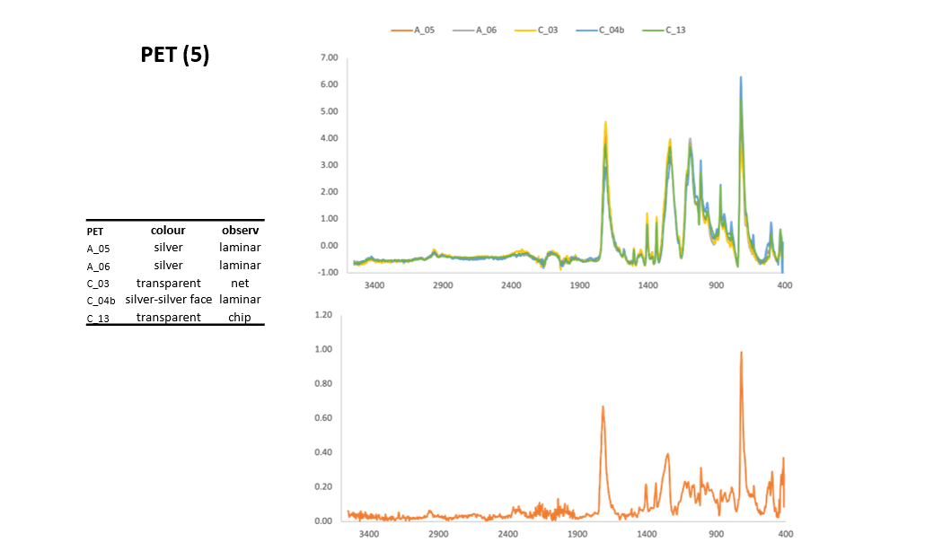Select the 'chip' observation cell
Screen dimensions: 925x560
pyautogui.click(x=240, y=318)
